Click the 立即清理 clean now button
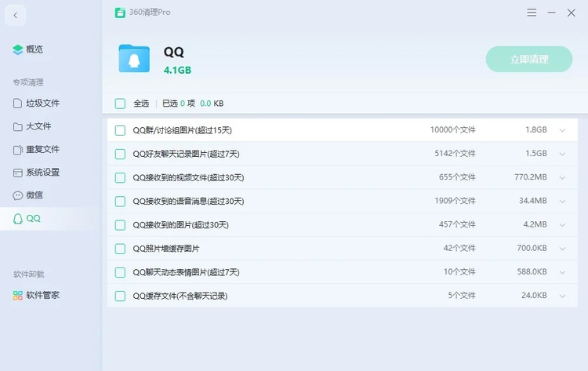 click(x=528, y=60)
